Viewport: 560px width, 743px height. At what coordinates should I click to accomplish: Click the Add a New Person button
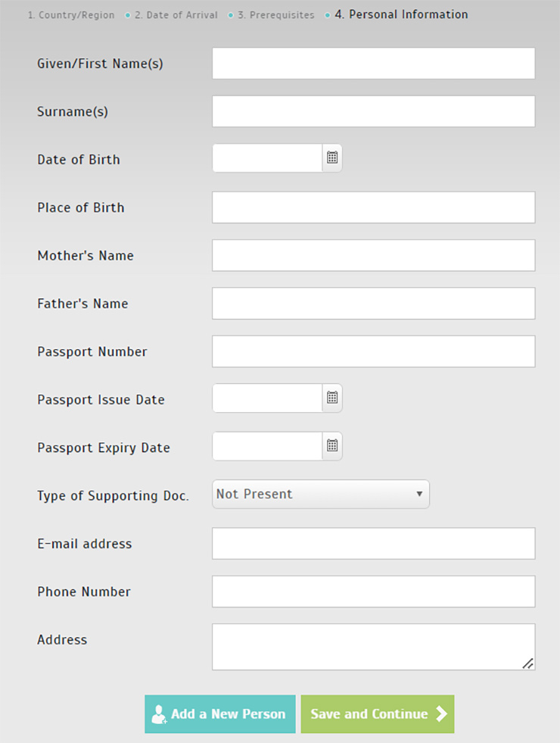click(220, 714)
